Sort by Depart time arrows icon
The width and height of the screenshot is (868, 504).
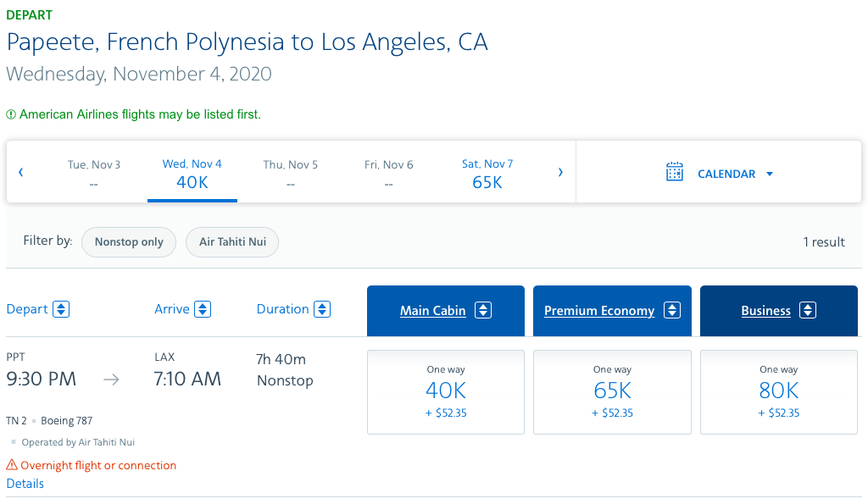click(x=61, y=309)
